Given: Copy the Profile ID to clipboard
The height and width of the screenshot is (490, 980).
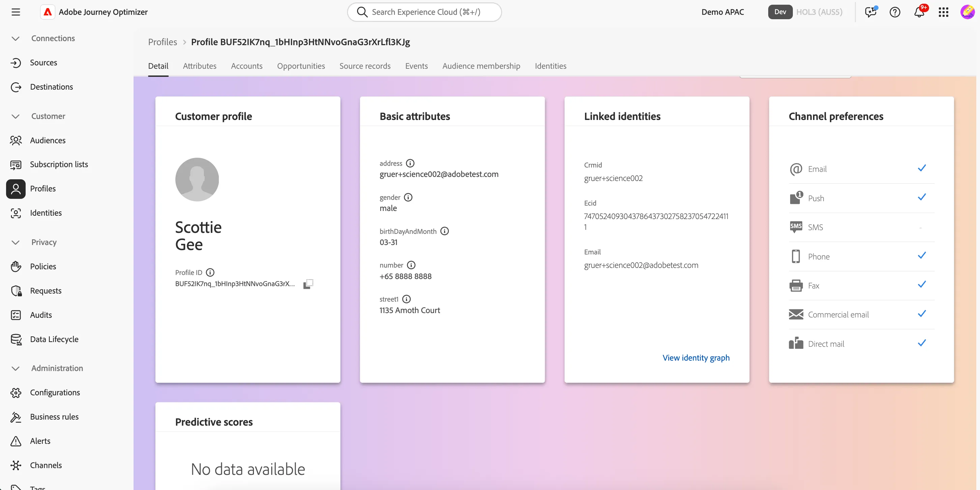Looking at the screenshot, I should tap(308, 284).
